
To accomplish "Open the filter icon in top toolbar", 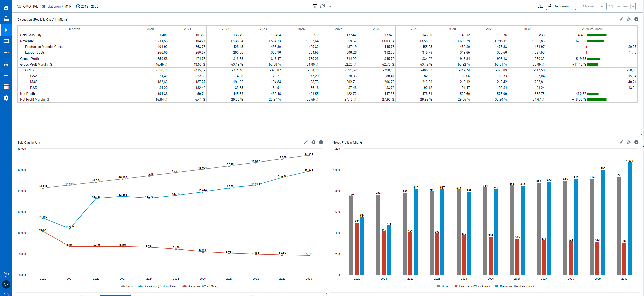I will 315,6.
